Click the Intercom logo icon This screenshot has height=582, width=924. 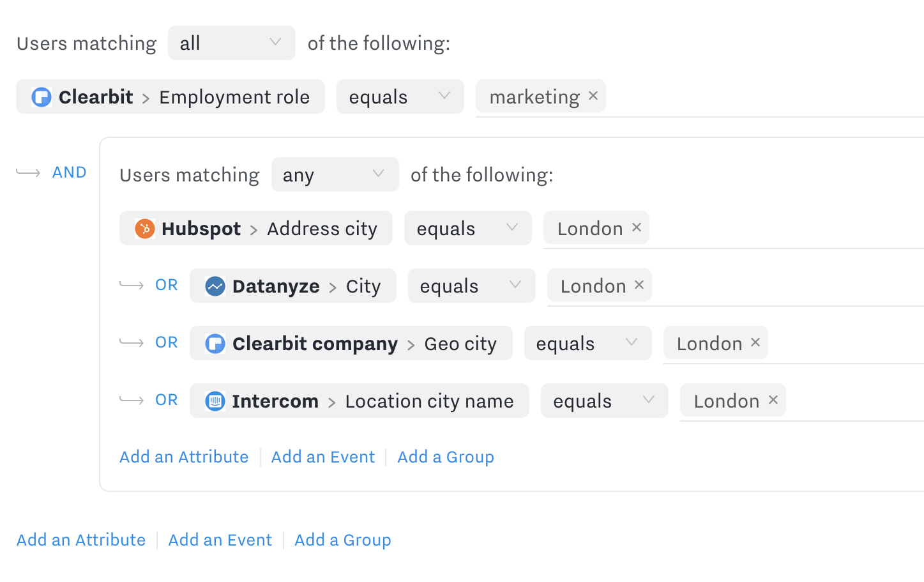point(215,401)
